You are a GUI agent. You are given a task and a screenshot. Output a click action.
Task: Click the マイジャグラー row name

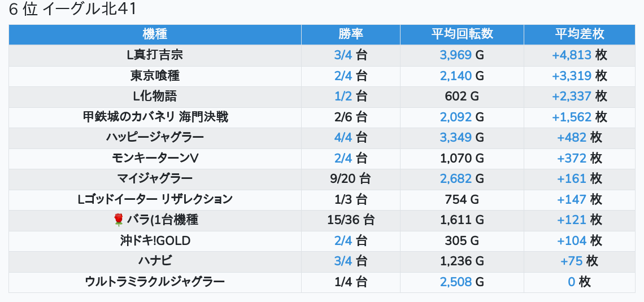(155, 178)
